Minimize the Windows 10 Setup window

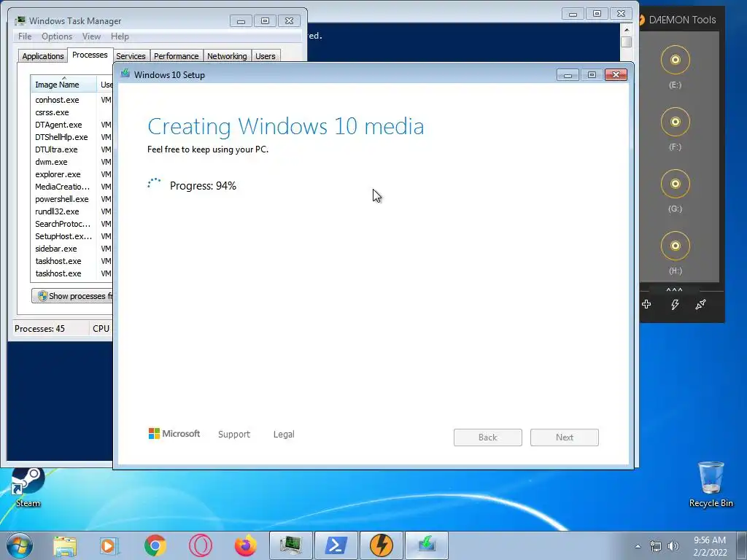[568, 75]
